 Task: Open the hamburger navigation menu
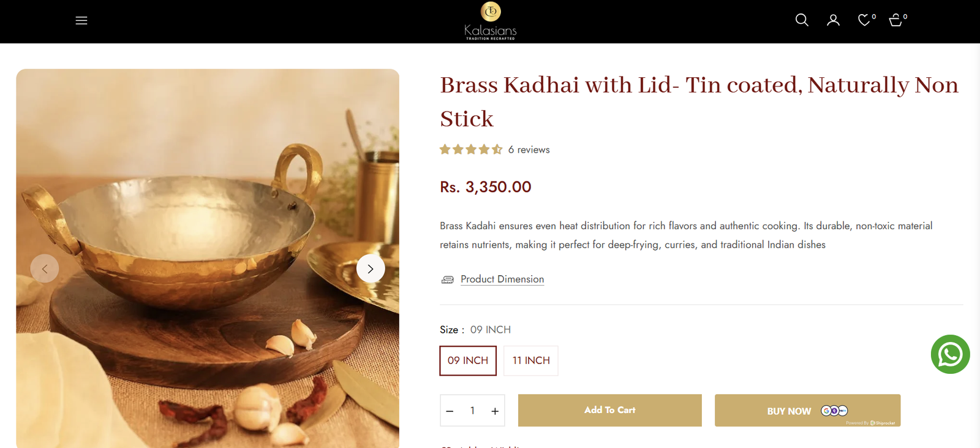[x=81, y=21]
